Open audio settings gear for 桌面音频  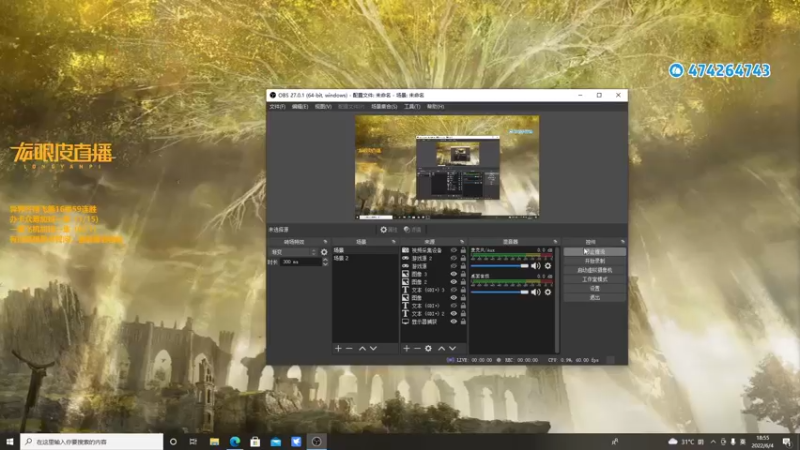[x=548, y=292]
